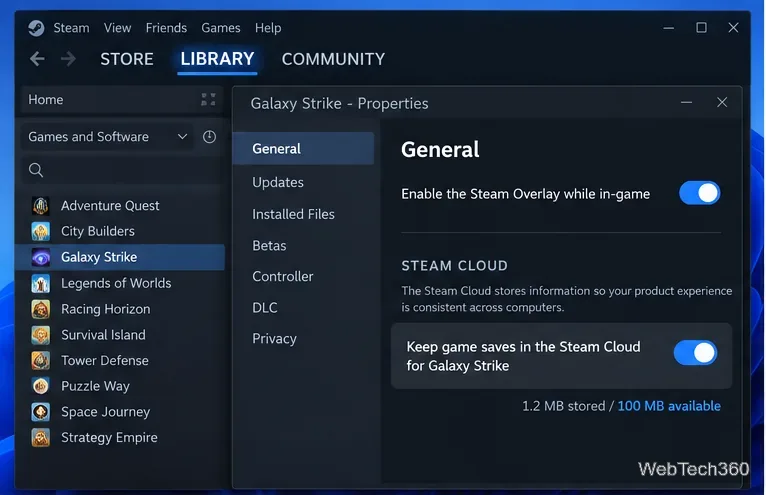The image size is (766, 495).
Task: Go back with the left arrow
Action: click(37, 59)
